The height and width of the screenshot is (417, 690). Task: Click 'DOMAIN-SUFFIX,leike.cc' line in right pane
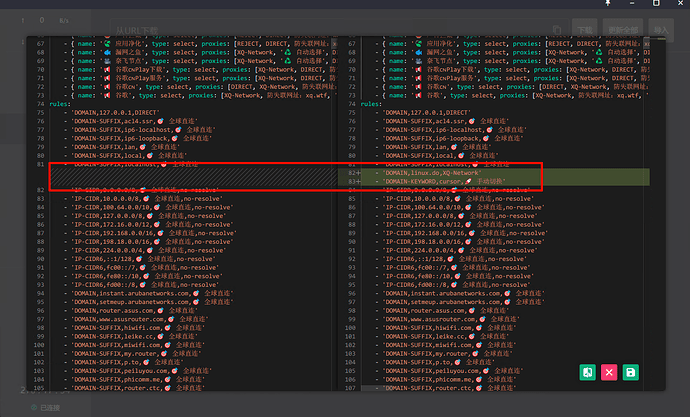click(x=446, y=336)
